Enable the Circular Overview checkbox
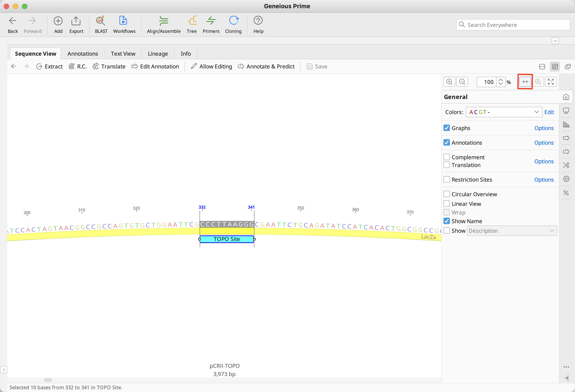Image resolution: width=575 pixels, height=392 pixels. 446,194
